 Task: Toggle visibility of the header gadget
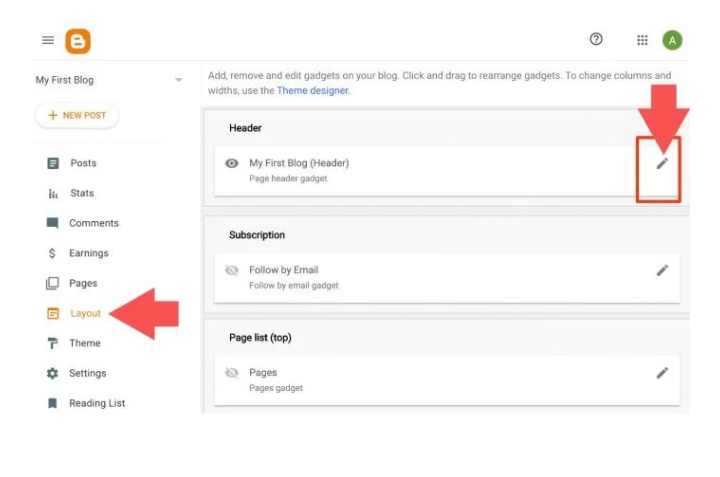232,163
